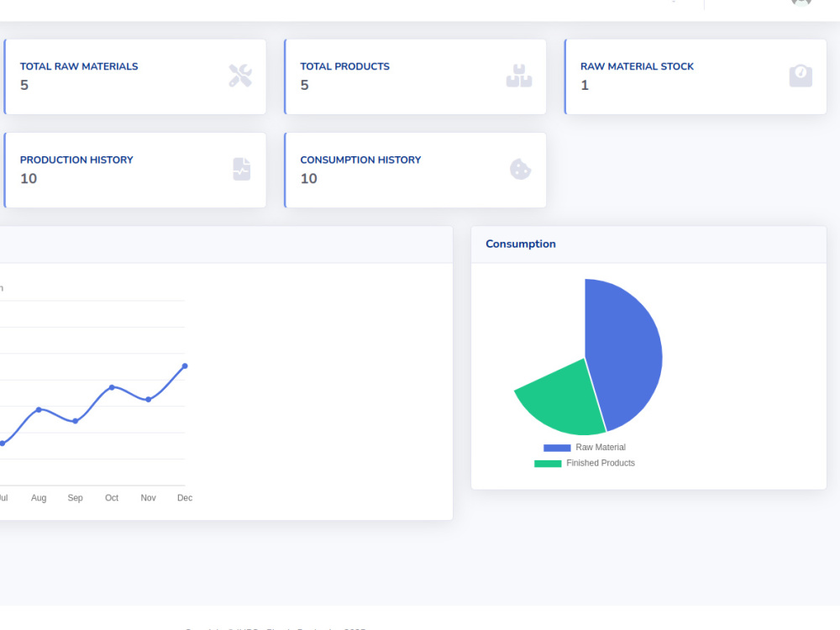Click the Nov data point on line chart
Viewport: 840px width, 630px height.
[x=149, y=399]
